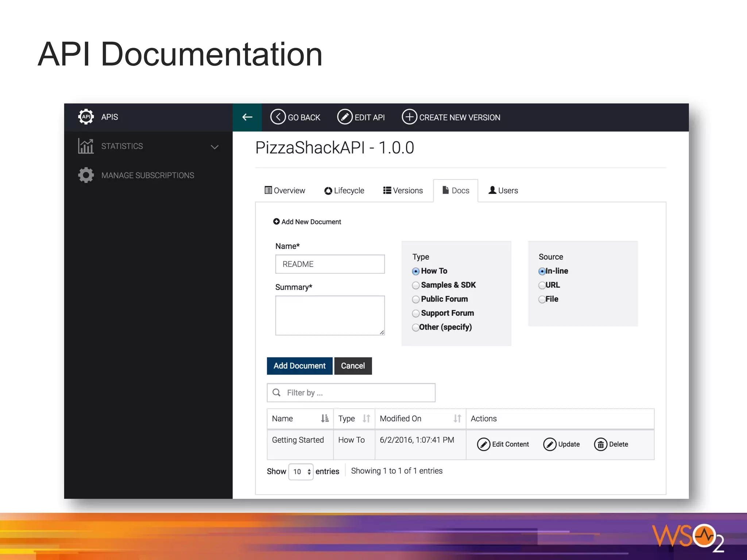Select the Public Forum radio button
The image size is (747, 560).
416,299
